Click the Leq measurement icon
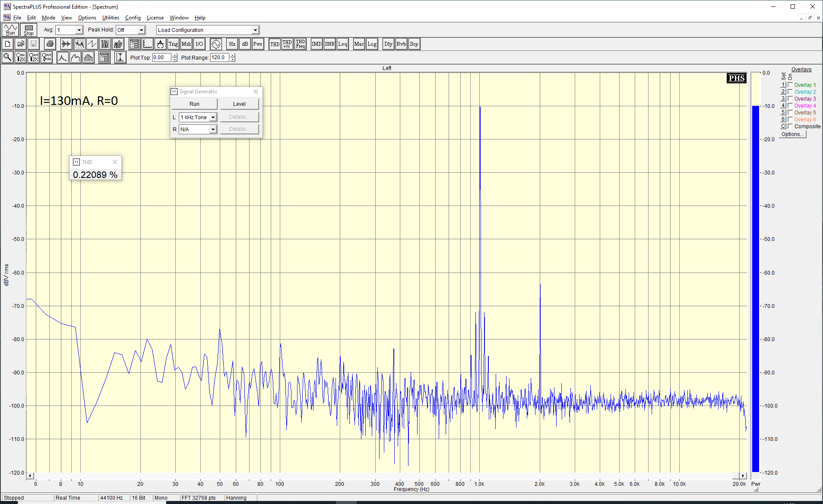The width and height of the screenshot is (823, 504). [x=342, y=44]
